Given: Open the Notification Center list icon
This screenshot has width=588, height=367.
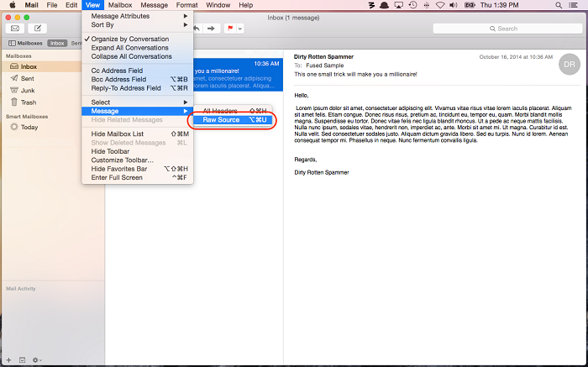Looking at the screenshot, I should (574, 5).
